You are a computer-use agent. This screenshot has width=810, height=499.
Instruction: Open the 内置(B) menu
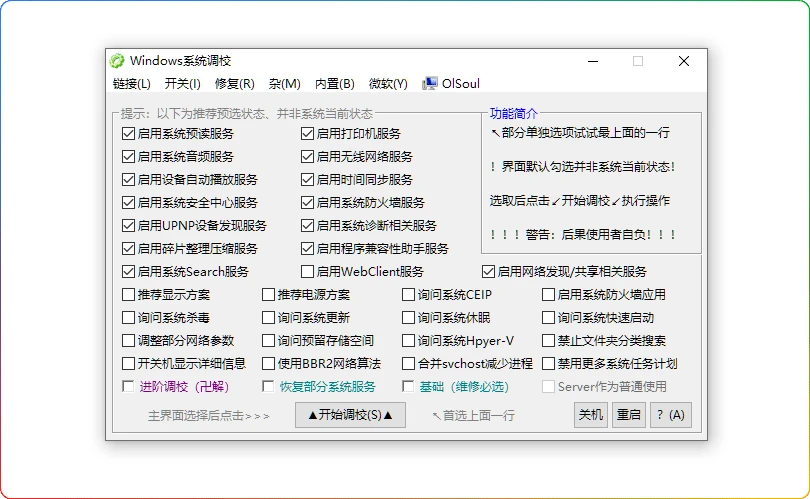(x=335, y=84)
